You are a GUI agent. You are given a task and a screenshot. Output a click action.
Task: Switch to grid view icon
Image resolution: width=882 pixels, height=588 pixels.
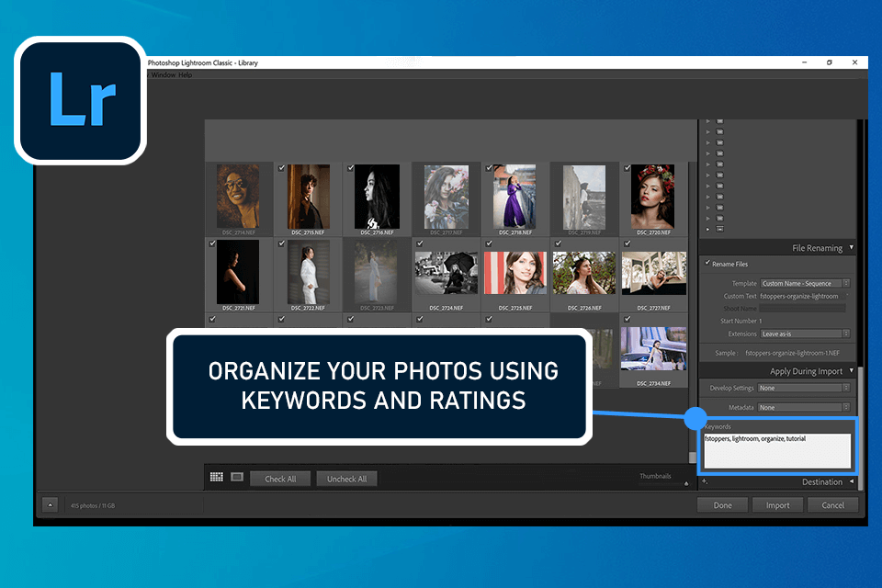217,477
